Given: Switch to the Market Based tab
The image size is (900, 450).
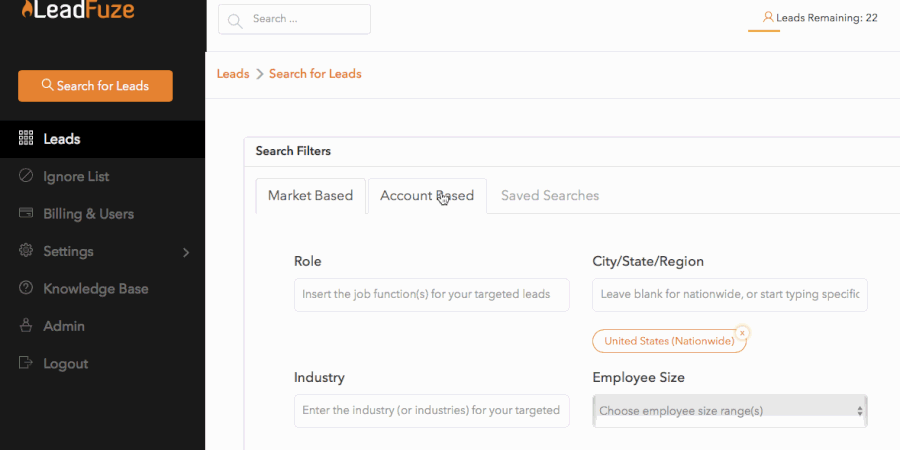Looking at the screenshot, I should pos(311,196).
